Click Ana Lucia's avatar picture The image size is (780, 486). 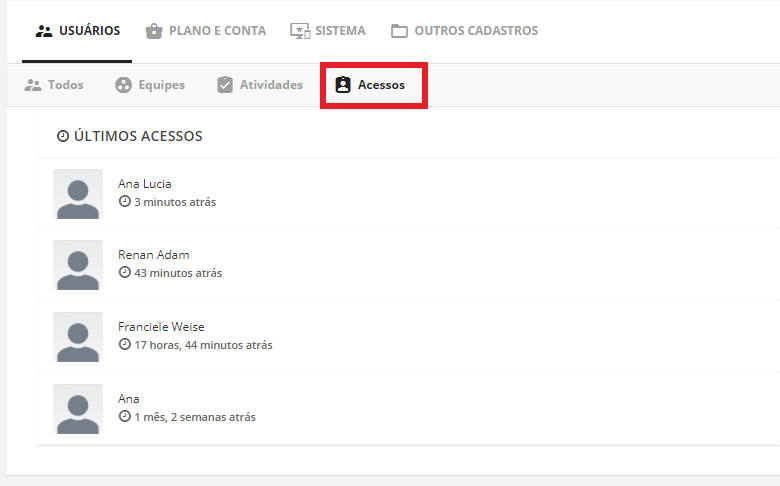78,194
